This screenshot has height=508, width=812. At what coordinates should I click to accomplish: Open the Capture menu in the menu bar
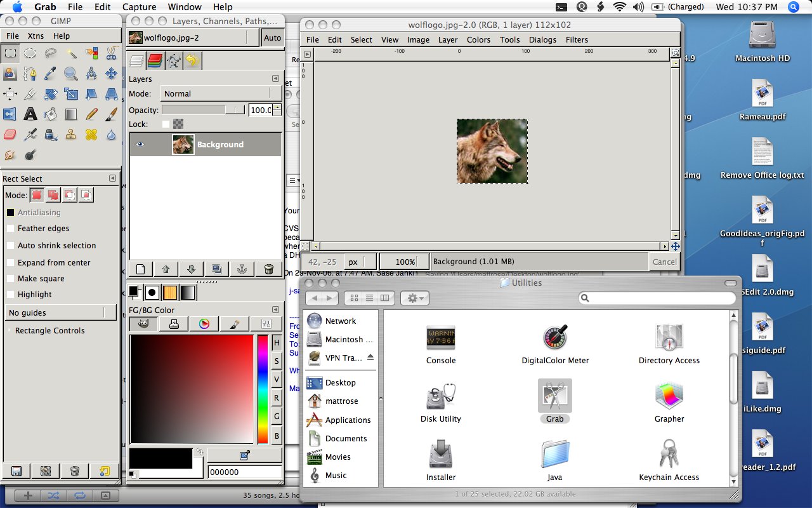click(x=139, y=7)
